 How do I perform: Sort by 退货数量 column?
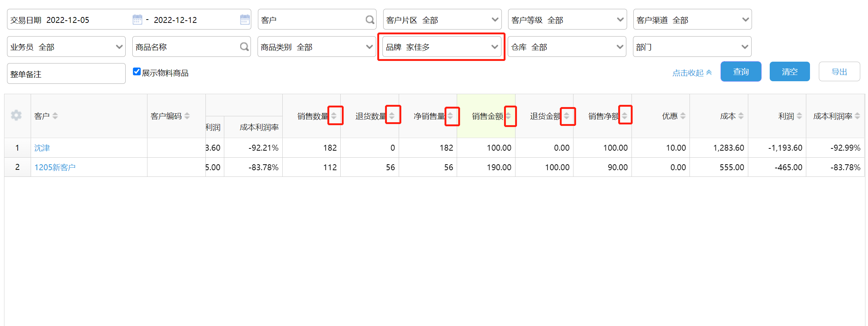point(392,116)
